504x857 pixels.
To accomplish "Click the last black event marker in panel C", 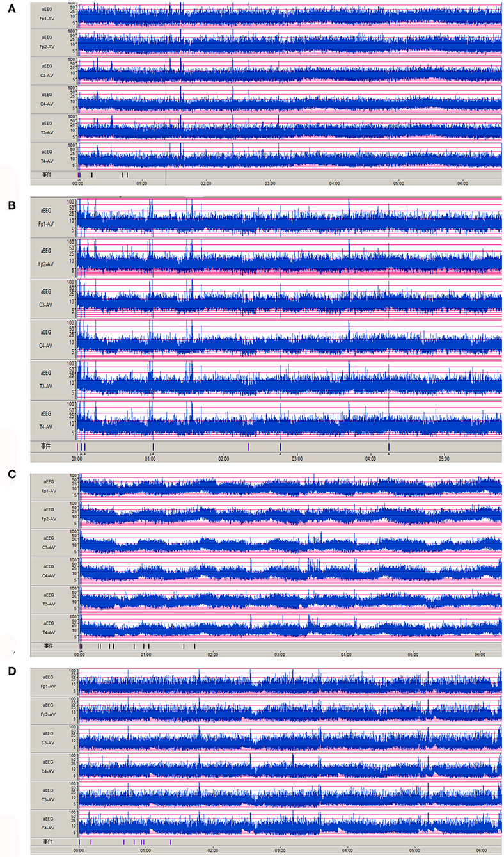I will click(194, 646).
